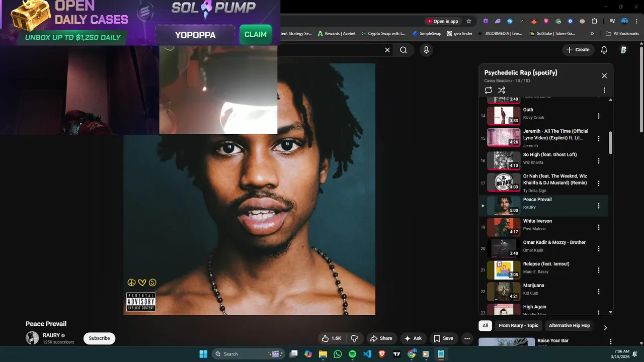
Task: Open the Chrome profile avatar
Action: (624, 21)
